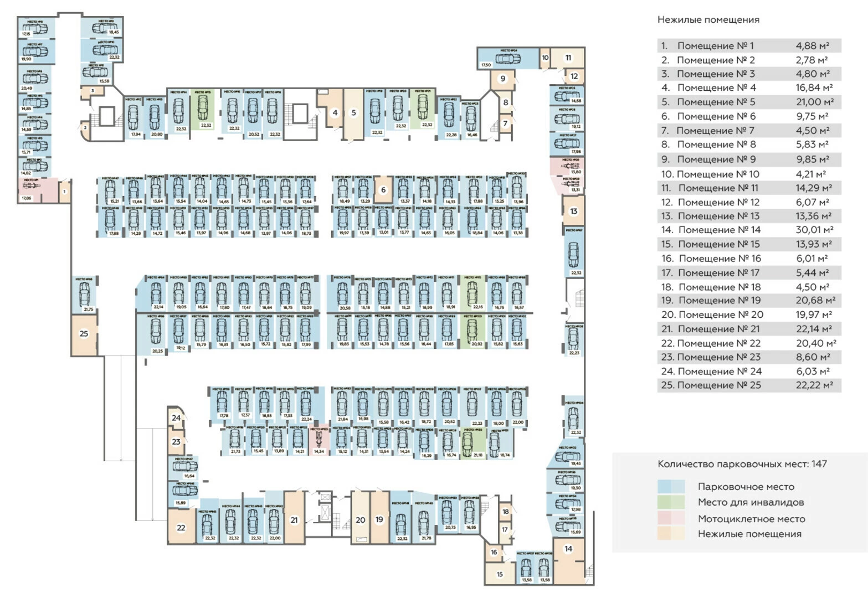This screenshot has width=868, height=598.
Task: Click the green Место для инвалидов swatch
Action: pos(671,502)
